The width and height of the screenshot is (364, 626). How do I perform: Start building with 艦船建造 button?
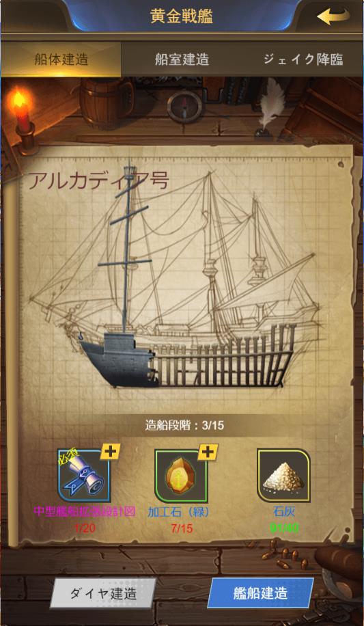[261, 593]
